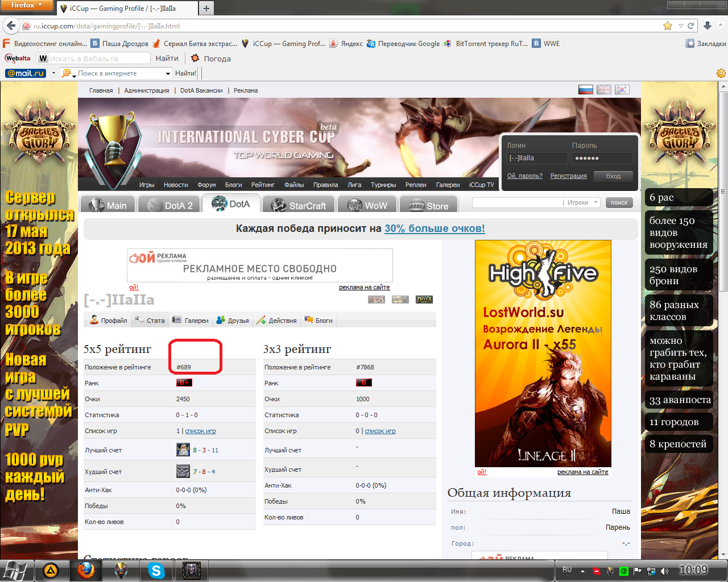Click the Webalta search input field
728x582 pixels.
pos(94,58)
